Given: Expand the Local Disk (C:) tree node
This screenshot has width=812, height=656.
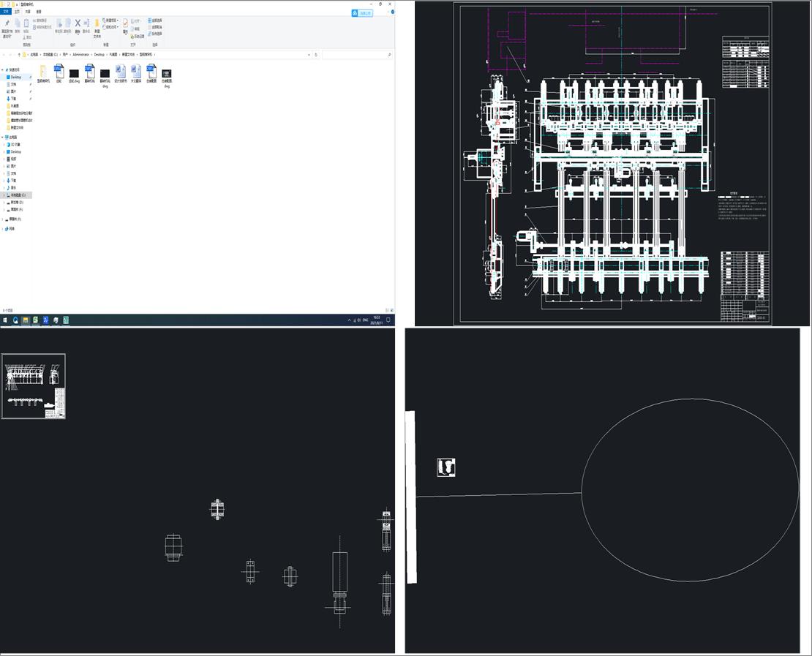Looking at the screenshot, I should point(4,195).
